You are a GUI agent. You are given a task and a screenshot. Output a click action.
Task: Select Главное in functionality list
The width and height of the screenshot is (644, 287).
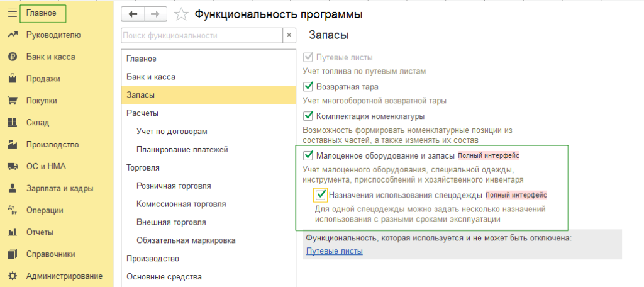point(209,59)
